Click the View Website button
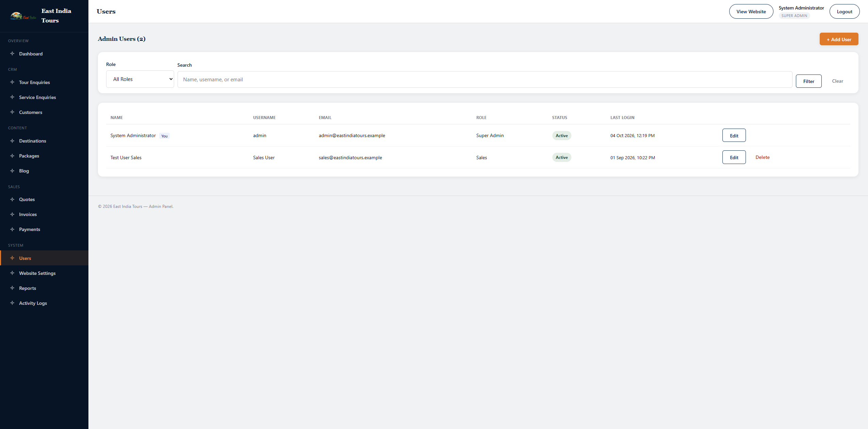Viewport: 868px width, 429px height. click(x=751, y=12)
